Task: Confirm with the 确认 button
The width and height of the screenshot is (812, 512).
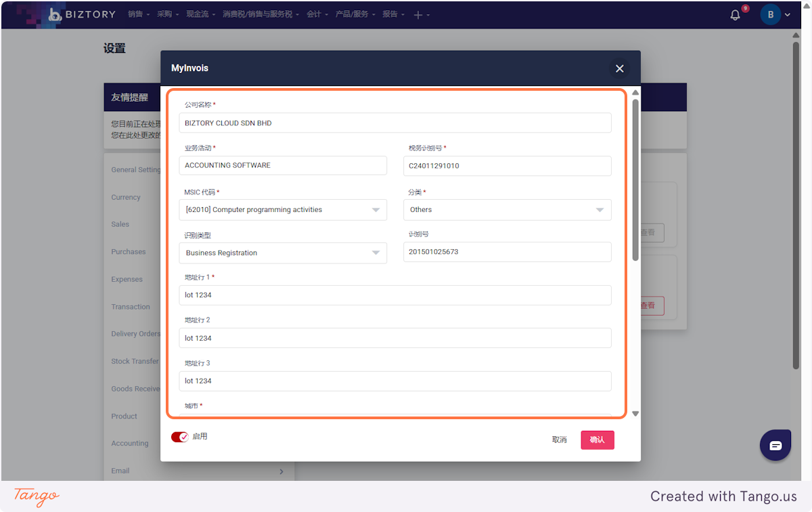Action: point(597,440)
